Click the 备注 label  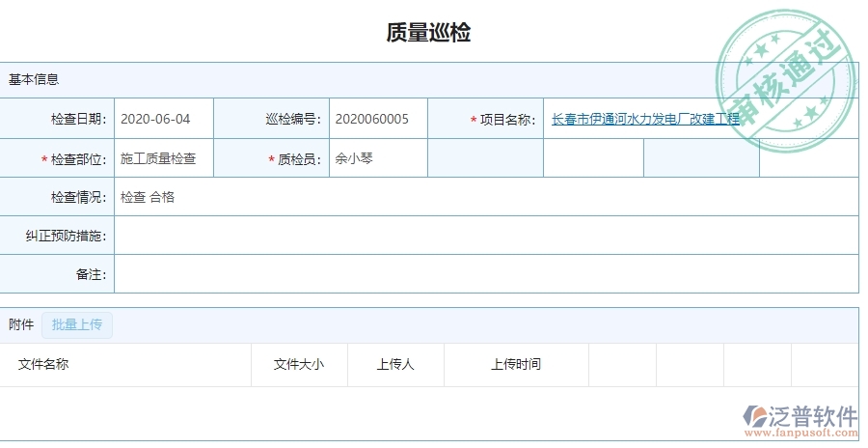[92, 274]
